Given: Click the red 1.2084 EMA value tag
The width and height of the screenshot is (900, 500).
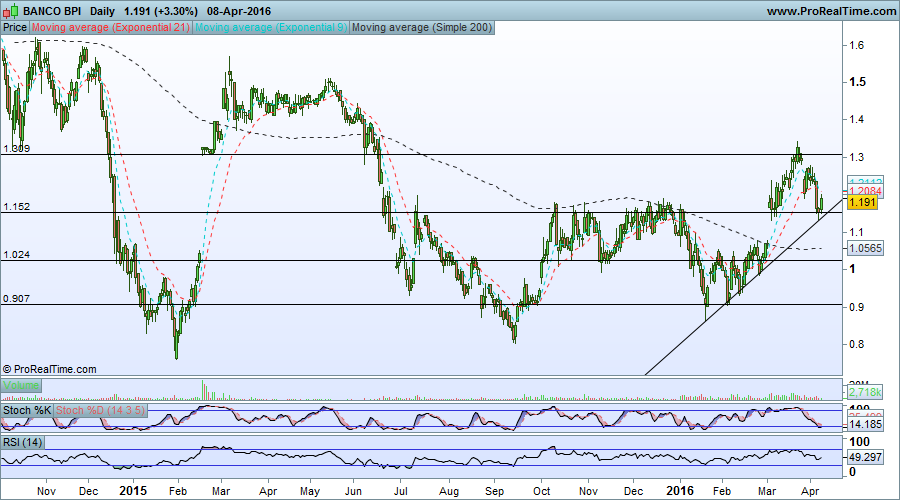Looking at the screenshot, I should (x=866, y=191).
